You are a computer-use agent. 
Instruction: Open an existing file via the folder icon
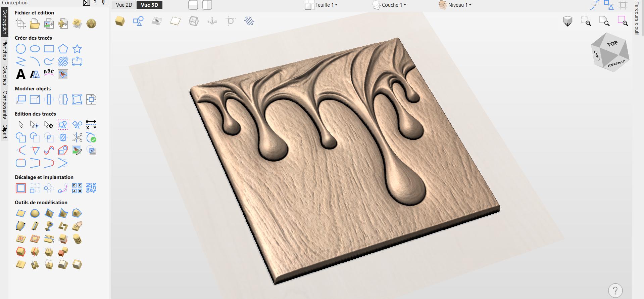(35, 24)
